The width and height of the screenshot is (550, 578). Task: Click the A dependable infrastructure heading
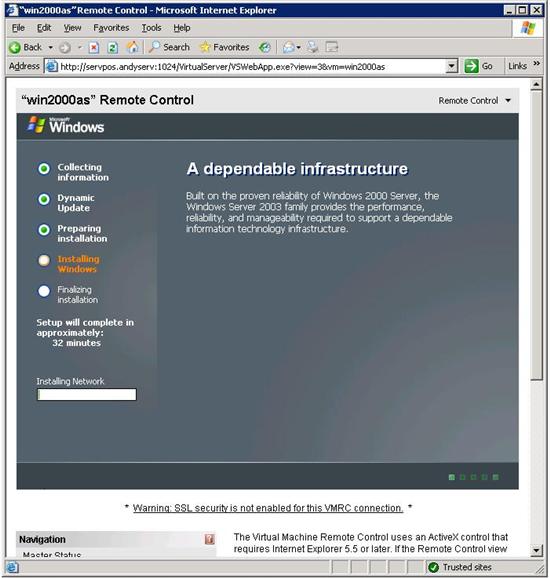(x=297, y=169)
